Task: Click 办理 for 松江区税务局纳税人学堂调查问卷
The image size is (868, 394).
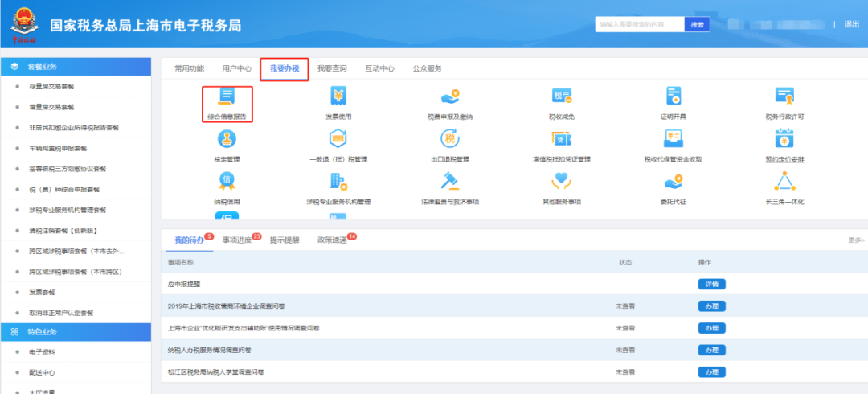Action: point(711,371)
